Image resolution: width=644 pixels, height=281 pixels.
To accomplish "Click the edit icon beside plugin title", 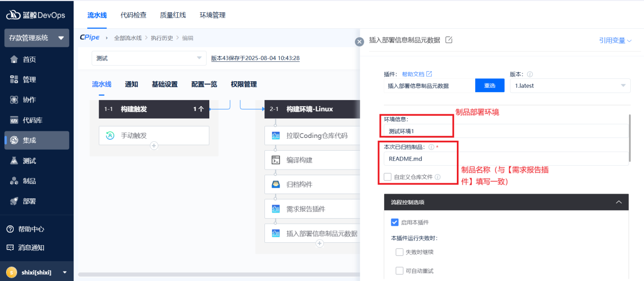I will click(x=449, y=40).
